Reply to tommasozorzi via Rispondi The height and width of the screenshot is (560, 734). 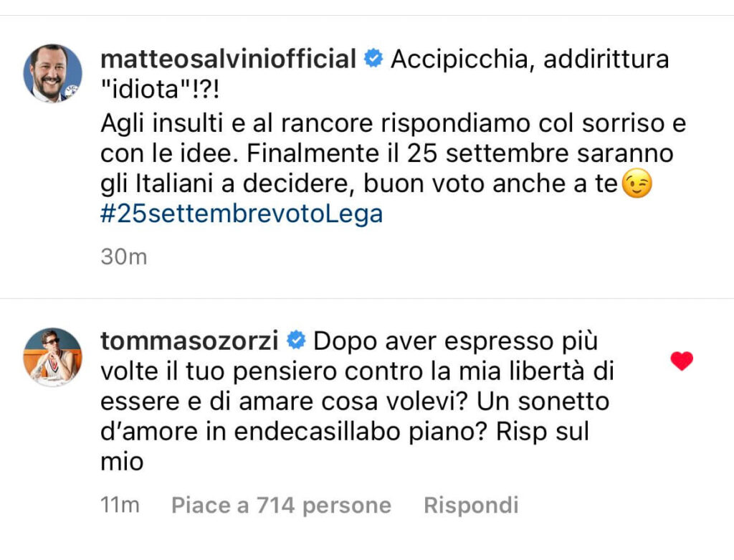(471, 506)
